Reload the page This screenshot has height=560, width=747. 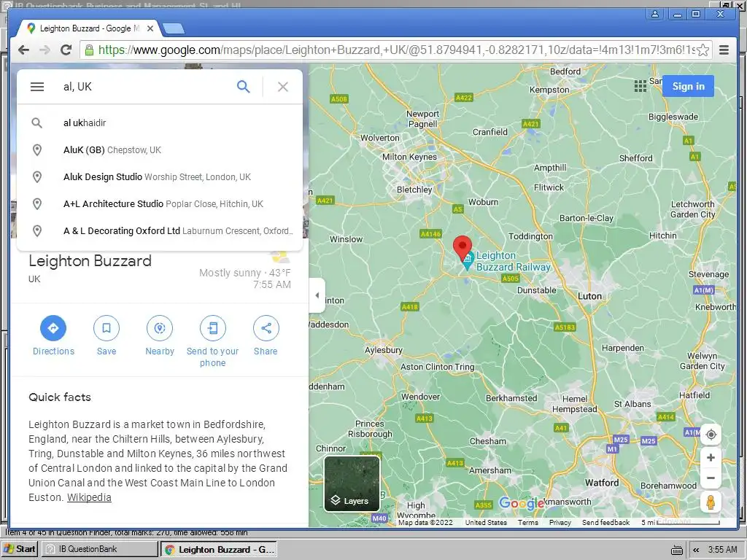tap(66, 50)
